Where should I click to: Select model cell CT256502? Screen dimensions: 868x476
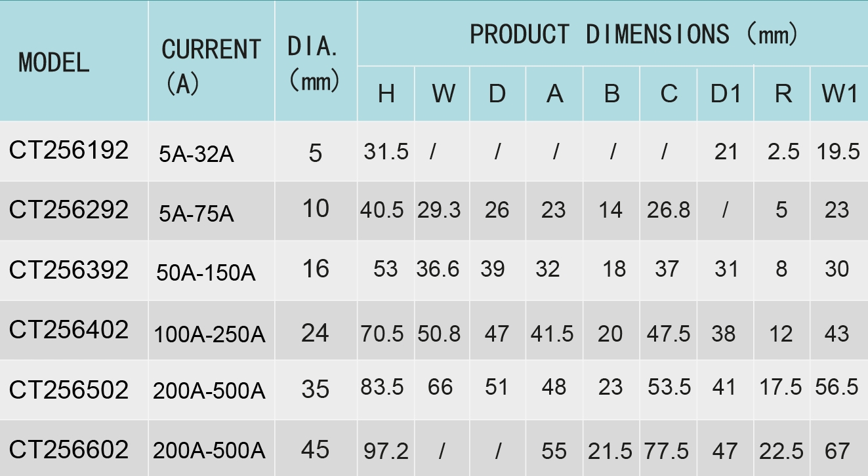tap(69, 390)
